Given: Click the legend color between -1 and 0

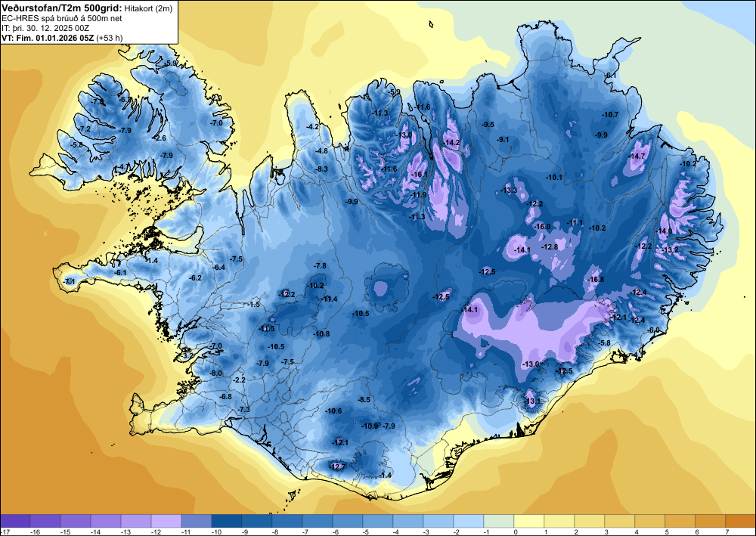Looking at the screenshot, I should [499, 521].
